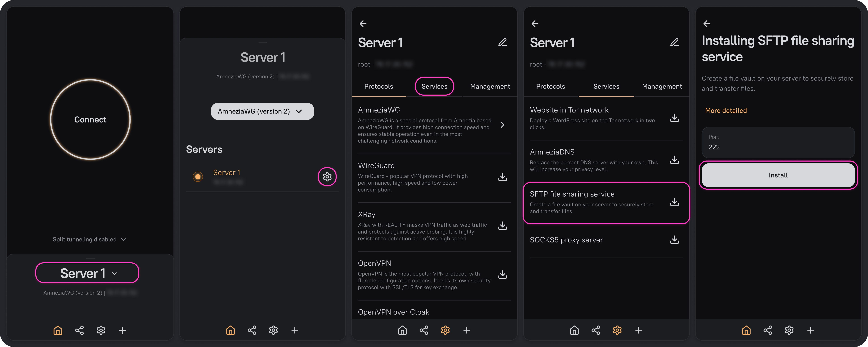This screenshot has height=347, width=868.
Task: Click the Install button
Action: pos(778,175)
